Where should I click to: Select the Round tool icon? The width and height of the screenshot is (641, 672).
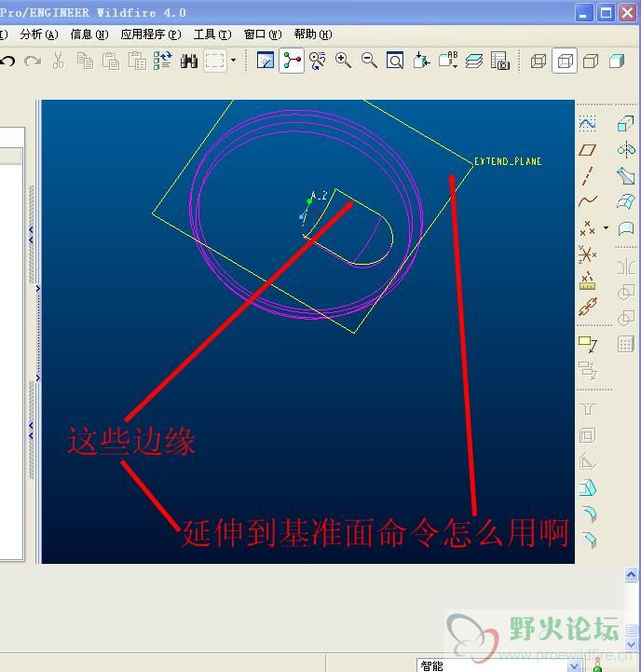[590, 514]
